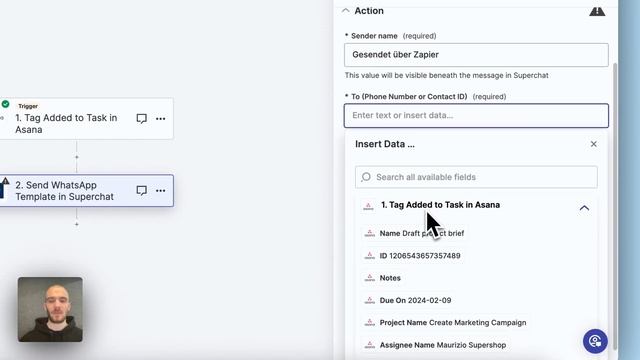The width and height of the screenshot is (640, 360).
Task: Open the help chat bubble button
Action: coord(595,341)
